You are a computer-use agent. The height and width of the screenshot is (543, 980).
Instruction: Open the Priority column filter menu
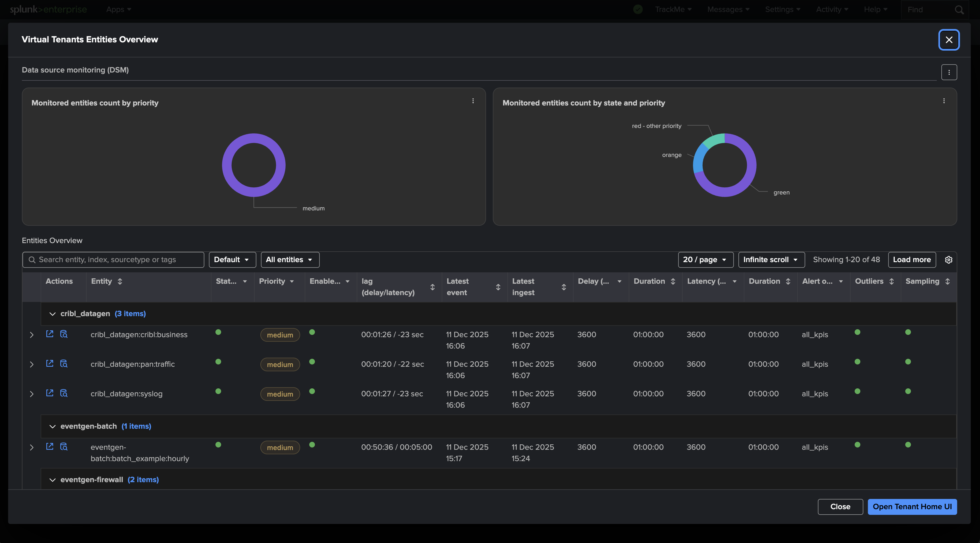(291, 281)
